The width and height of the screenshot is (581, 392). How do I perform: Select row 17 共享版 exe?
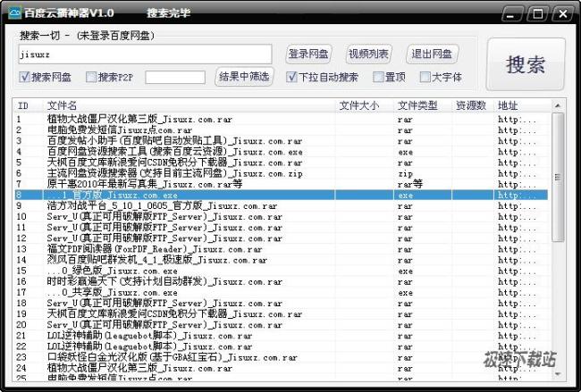pos(281,292)
